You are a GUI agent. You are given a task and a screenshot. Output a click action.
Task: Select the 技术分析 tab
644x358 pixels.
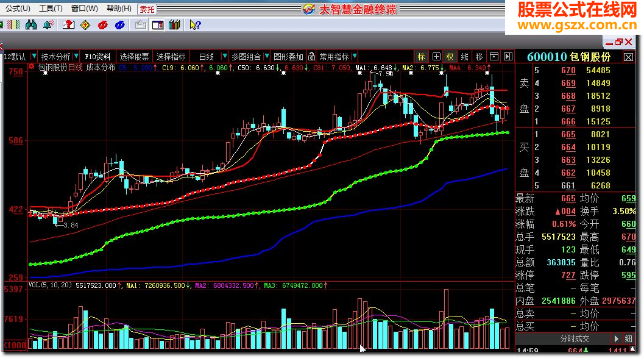[x=55, y=57]
